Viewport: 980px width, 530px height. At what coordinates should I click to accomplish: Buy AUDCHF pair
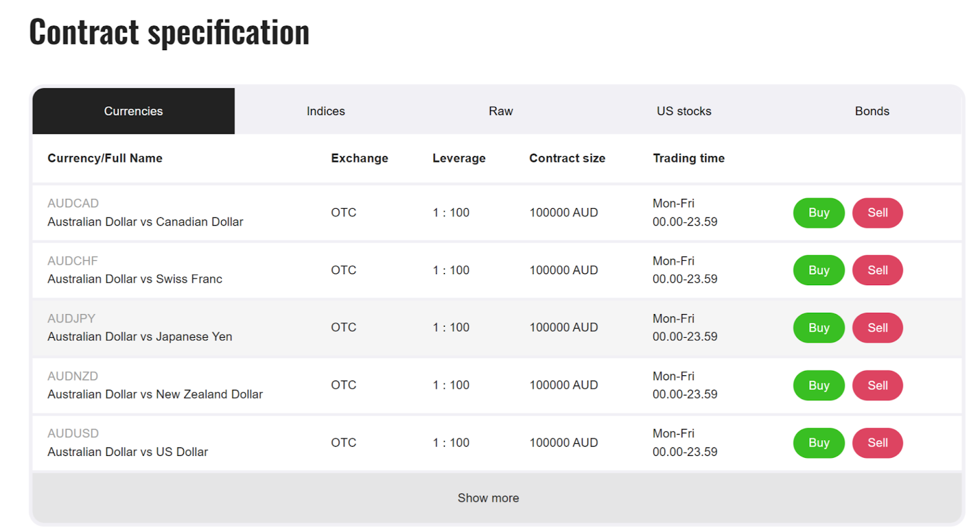819,270
